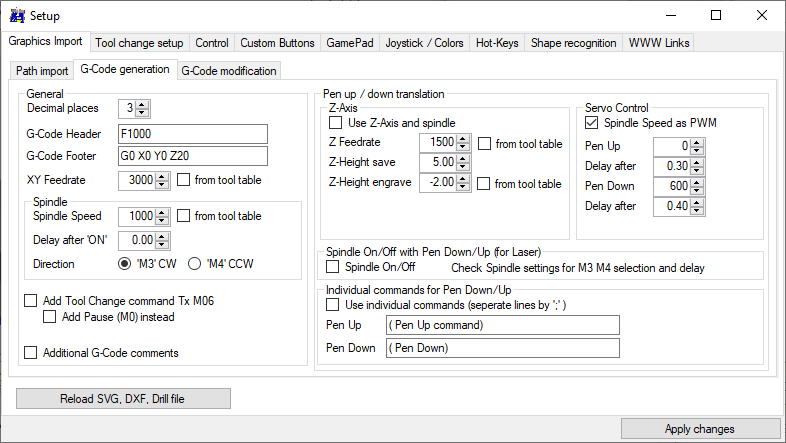Click the Setup app icon in title bar
Screen dimensions: 786x443
tap(16, 15)
